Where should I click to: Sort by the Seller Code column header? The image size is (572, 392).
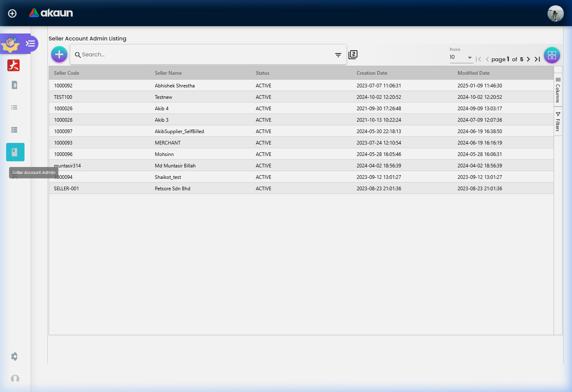[67, 73]
